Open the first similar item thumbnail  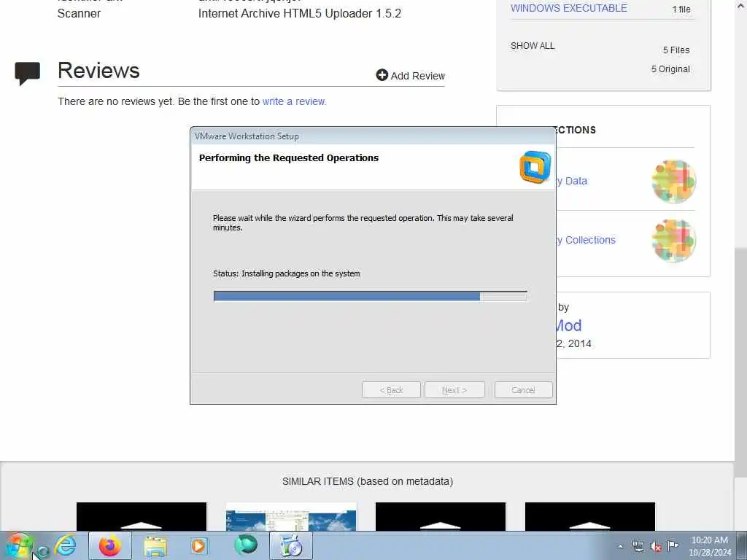point(142,516)
